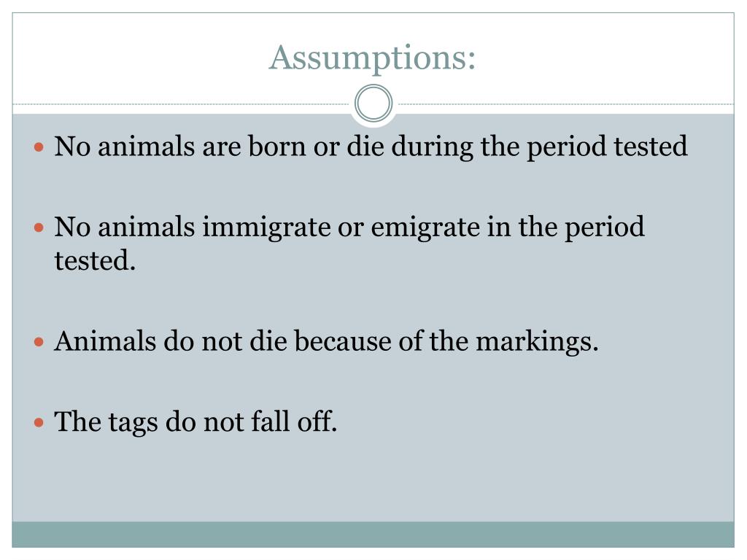Click the circle ornament below the title
The image size is (747, 560).
click(373, 104)
